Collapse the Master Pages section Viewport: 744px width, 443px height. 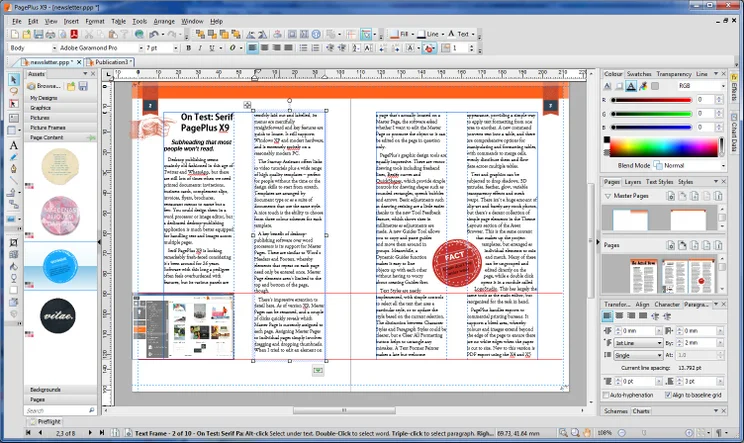tap(608, 195)
